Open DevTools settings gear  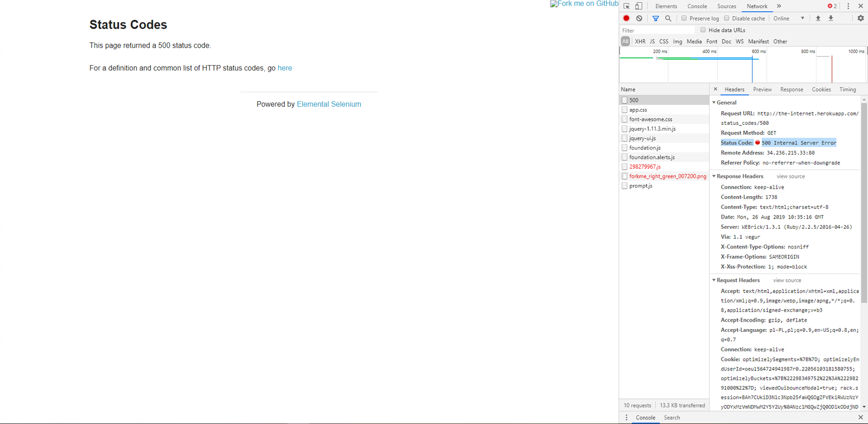(860, 18)
